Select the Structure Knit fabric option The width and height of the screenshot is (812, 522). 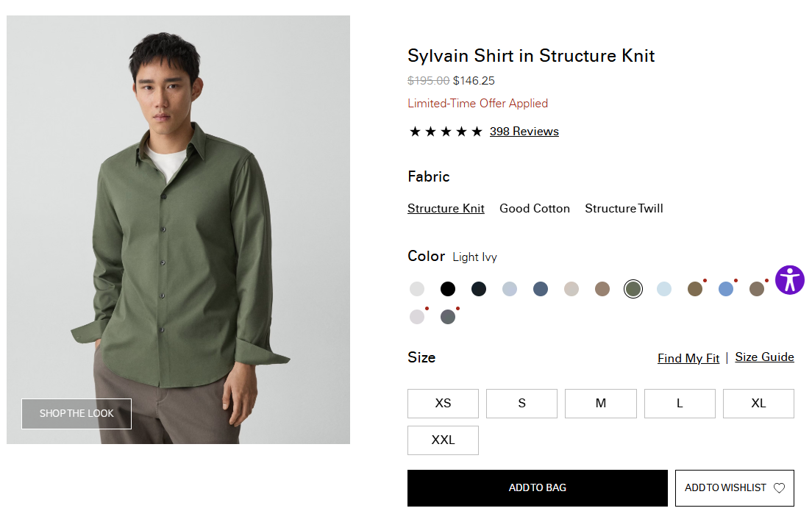point(446,209)
